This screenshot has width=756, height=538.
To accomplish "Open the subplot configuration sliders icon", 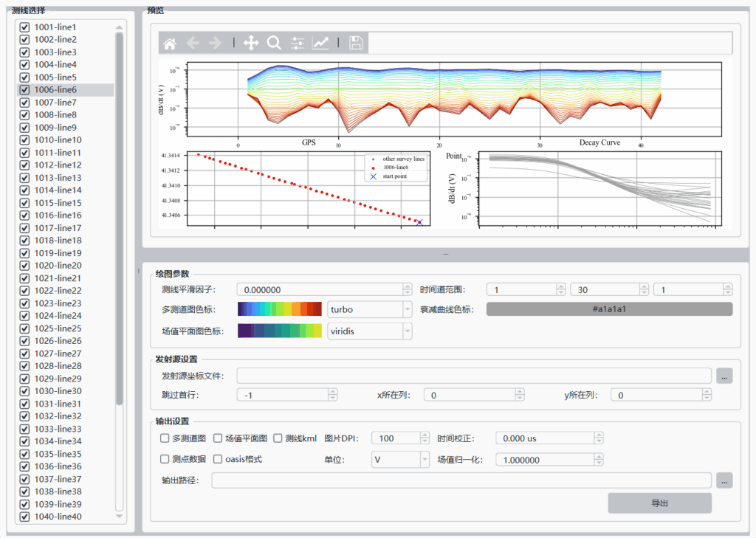I will click(x=298, y=44).
